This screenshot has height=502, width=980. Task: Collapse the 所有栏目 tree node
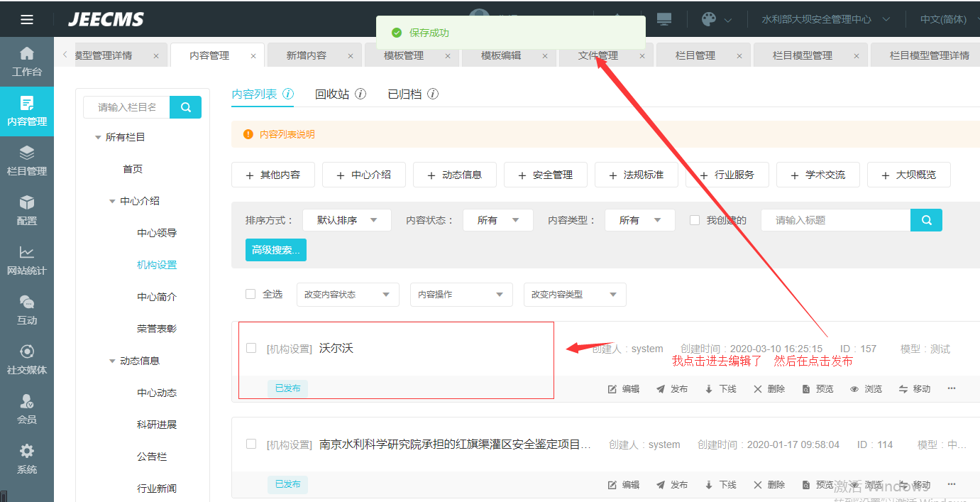[x=98, y=138]
